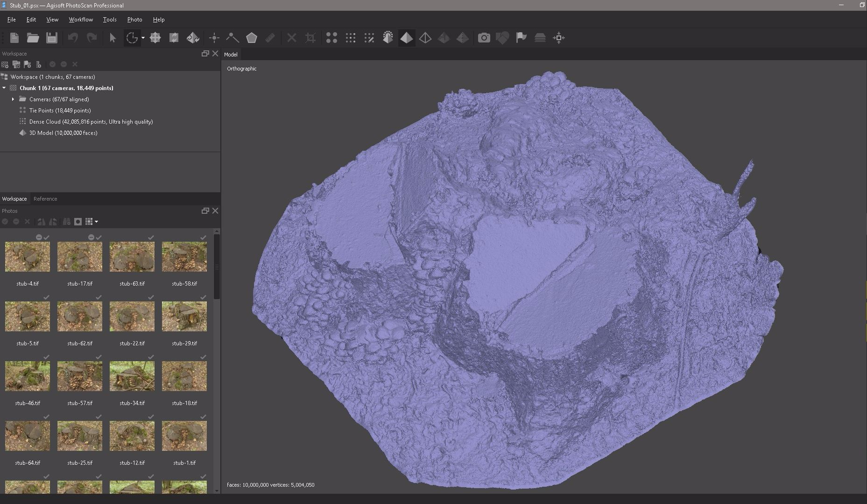
Task: Toggle Show Cameras icon
Action: point(484,38)
